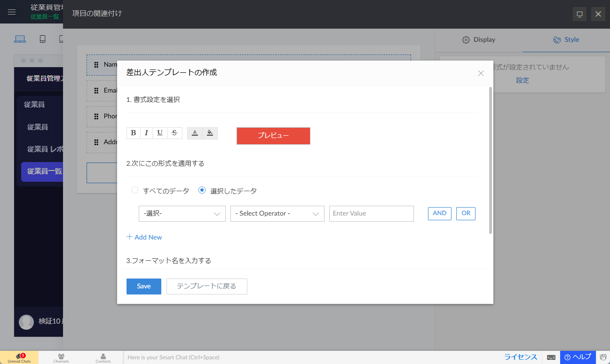Open Unread Chats
This screenshot has height=364, width=610.
19,358
